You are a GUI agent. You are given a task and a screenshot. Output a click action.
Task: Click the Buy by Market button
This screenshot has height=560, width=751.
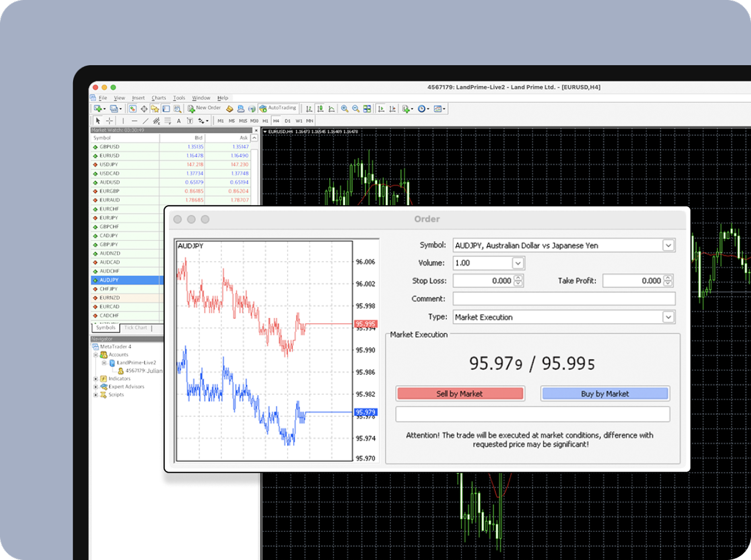605,393
